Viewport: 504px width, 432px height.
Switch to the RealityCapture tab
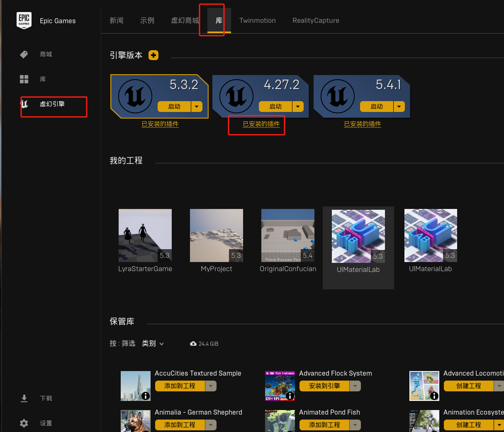tap(316, 20)
